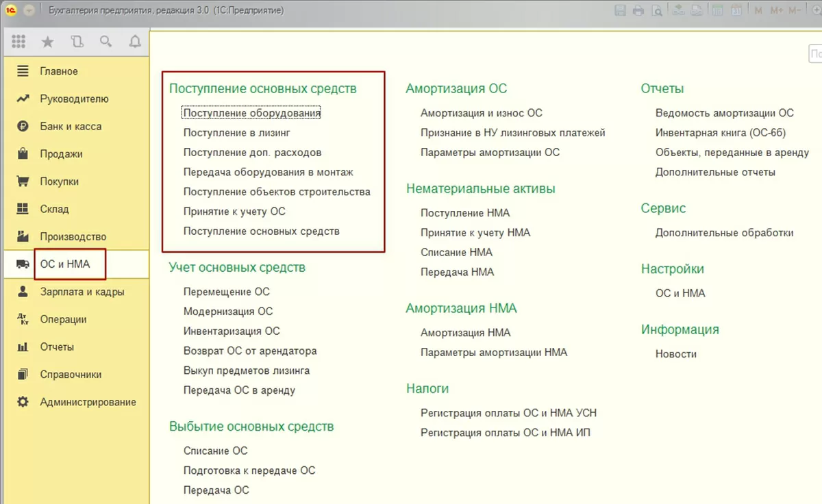Image resolution: width=822 pixels, height=504 pixels.
Task: Click the zoom-in magnifier toolbar icon
Action: 817,10
